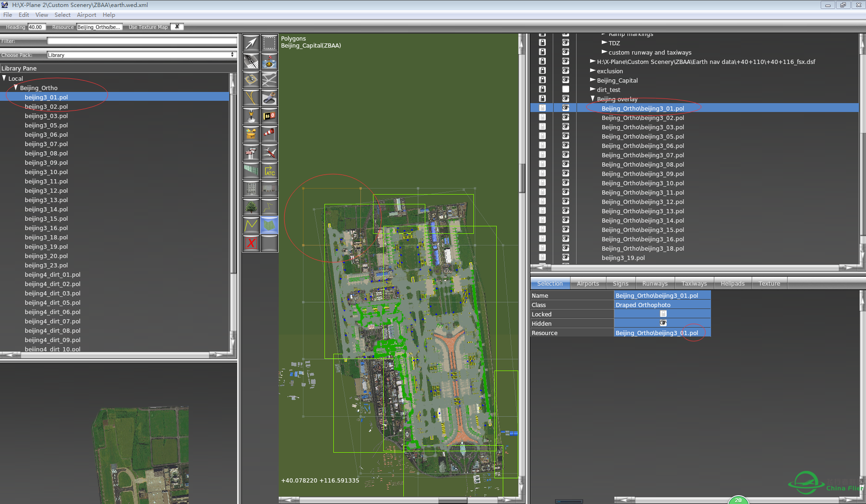The height and width of the screenshot is (504, 866).
Task: Select the Facade building tool
Action: tap(251, 189)
